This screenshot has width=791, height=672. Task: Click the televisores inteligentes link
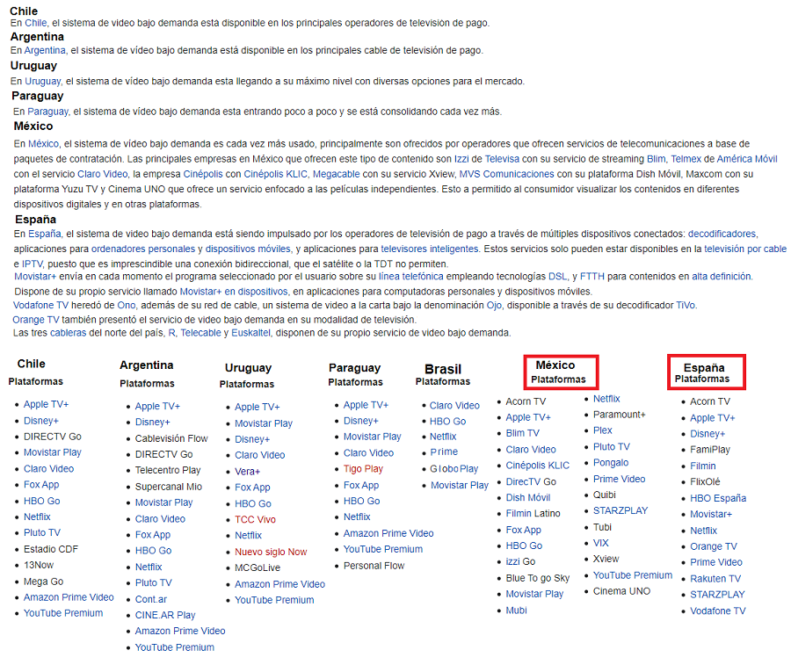(429, 249)
